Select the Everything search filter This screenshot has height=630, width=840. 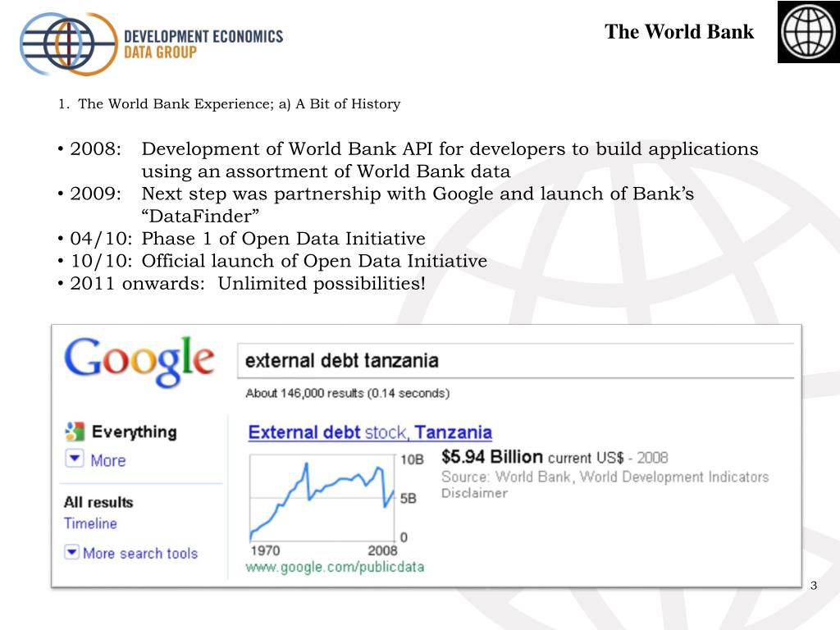(x=134, y=431)
